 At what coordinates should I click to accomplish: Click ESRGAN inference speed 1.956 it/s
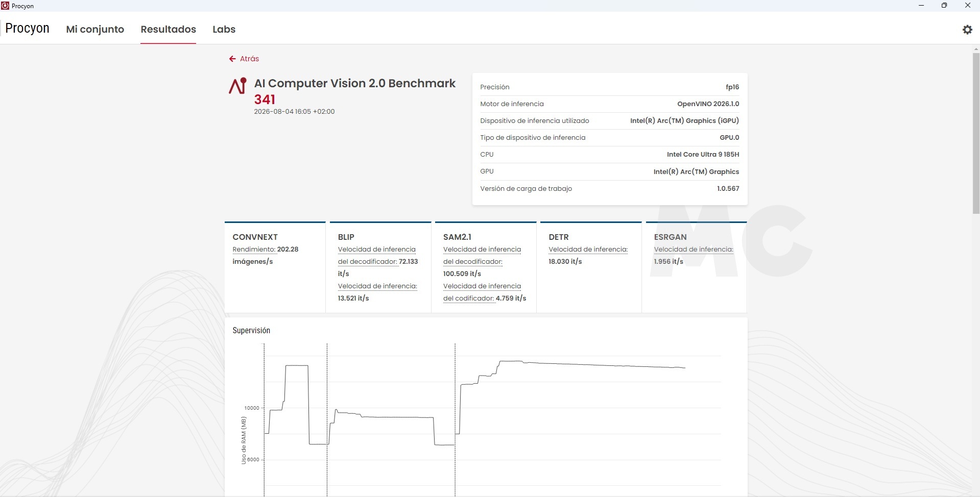coord(668,262)
